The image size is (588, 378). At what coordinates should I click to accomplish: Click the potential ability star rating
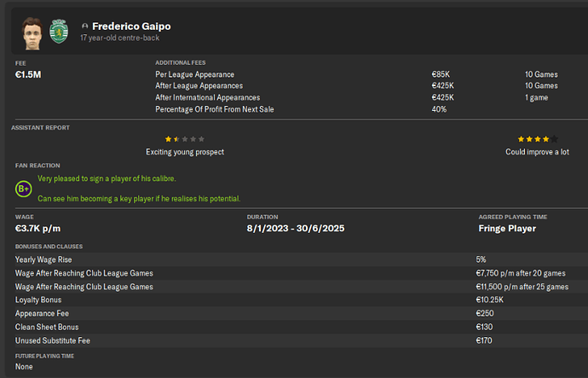click(x=538, y=138)
